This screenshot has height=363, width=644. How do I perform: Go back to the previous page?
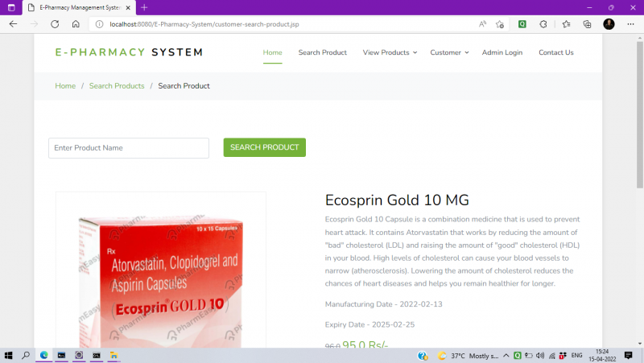pyautogui.click(x=13, y=24)
